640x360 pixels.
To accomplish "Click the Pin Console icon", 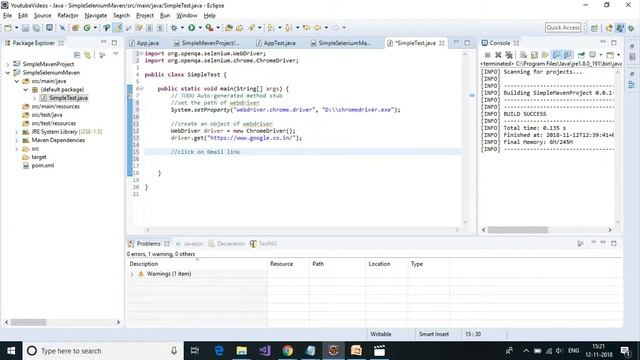I will click(x=581, y=55).
